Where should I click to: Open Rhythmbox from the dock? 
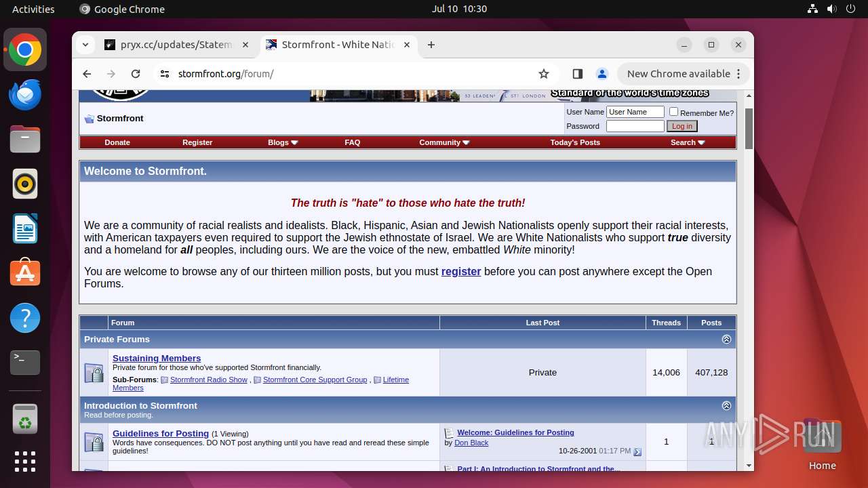click(25, 184)
